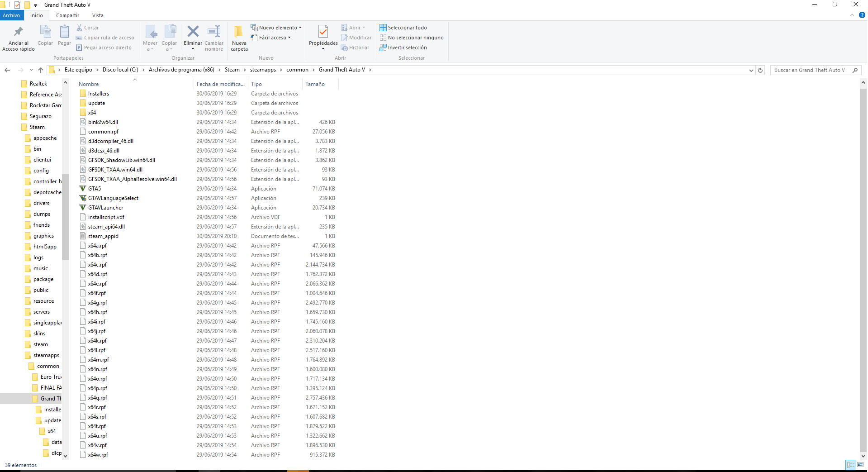This screenshot has height=472, width=868.
Task: Click the Pegar clipboard icon
Action: tap(65, 32)
